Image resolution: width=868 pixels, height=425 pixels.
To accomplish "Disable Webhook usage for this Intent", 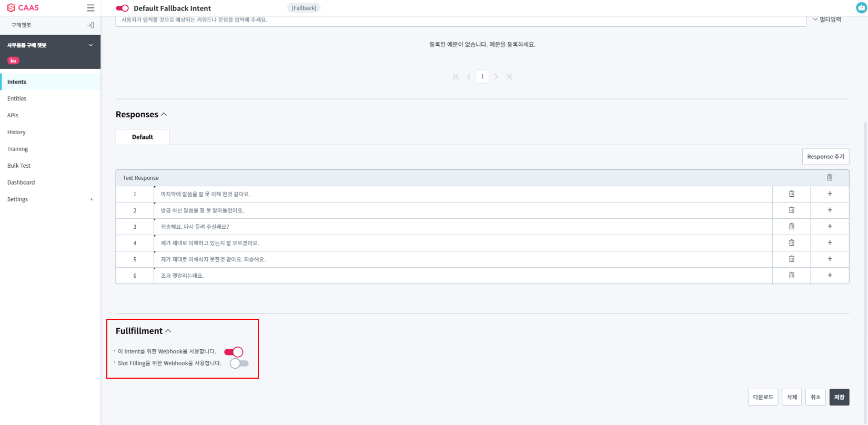I will pos(234,352).
